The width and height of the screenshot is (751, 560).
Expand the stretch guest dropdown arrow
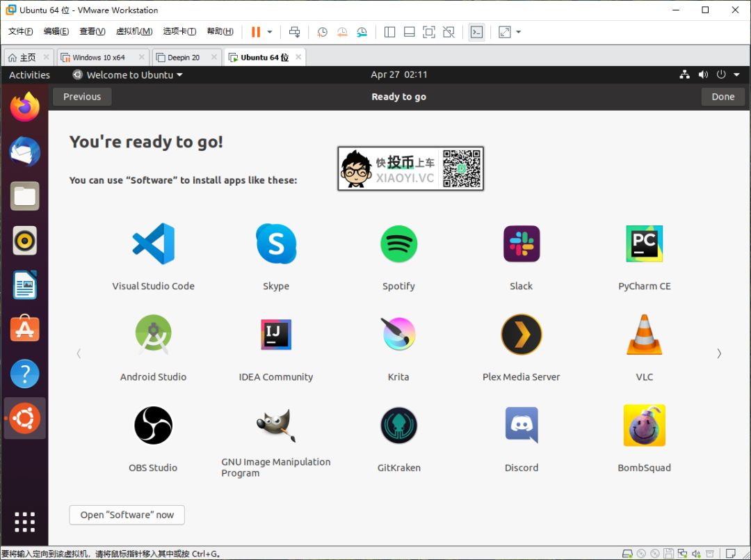tap(518, 32)
